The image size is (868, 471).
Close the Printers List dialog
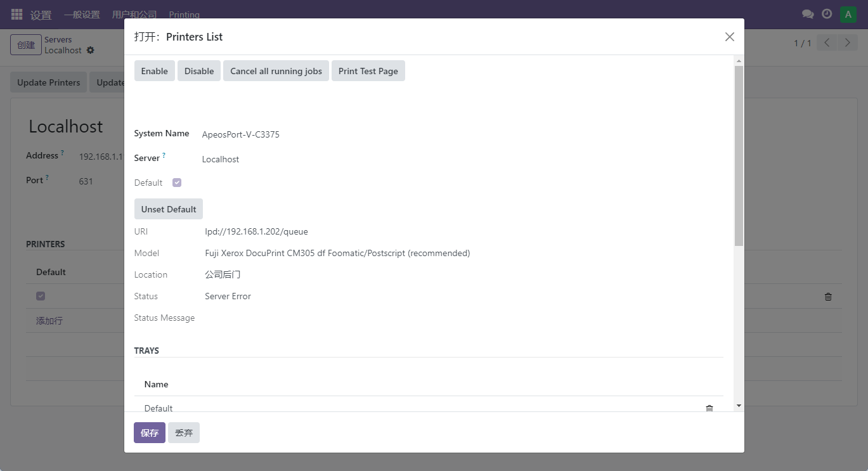coord(730,37)
